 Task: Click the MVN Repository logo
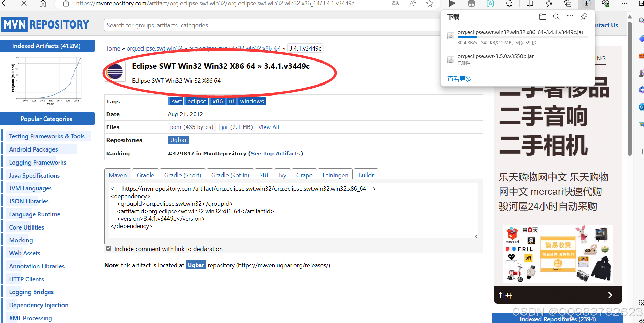pos(46,24)
